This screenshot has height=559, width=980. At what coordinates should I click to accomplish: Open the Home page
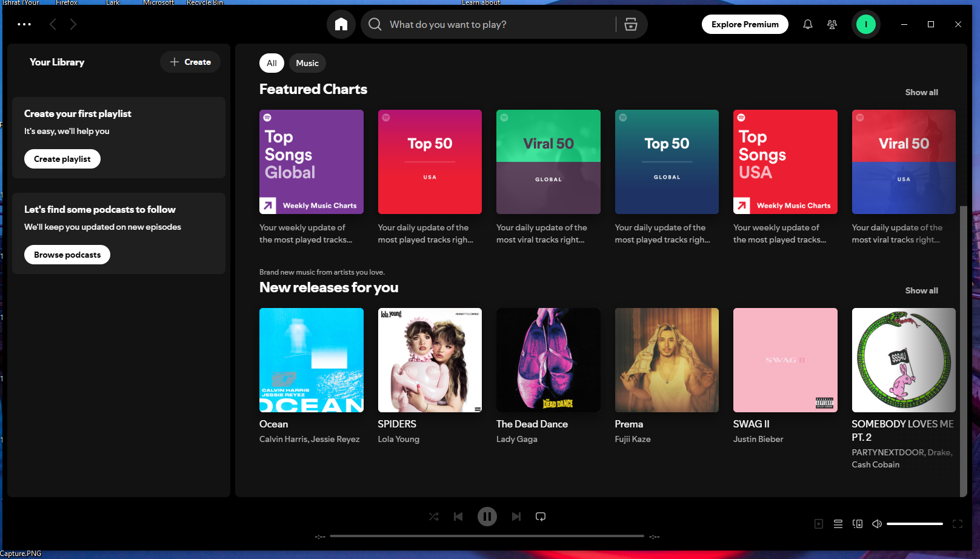tap(341, 24)
